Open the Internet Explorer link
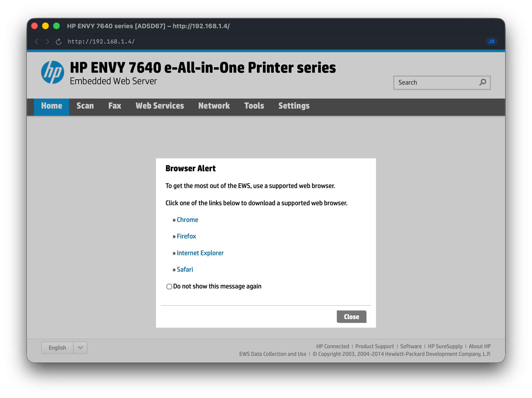 click(x=200, y=253)
